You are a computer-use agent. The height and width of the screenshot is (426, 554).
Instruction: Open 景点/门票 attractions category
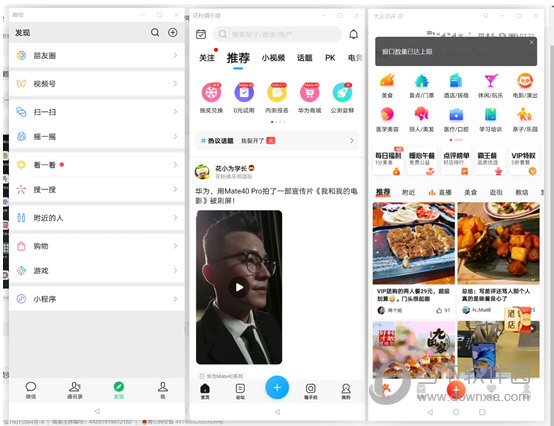pos(422,85)
